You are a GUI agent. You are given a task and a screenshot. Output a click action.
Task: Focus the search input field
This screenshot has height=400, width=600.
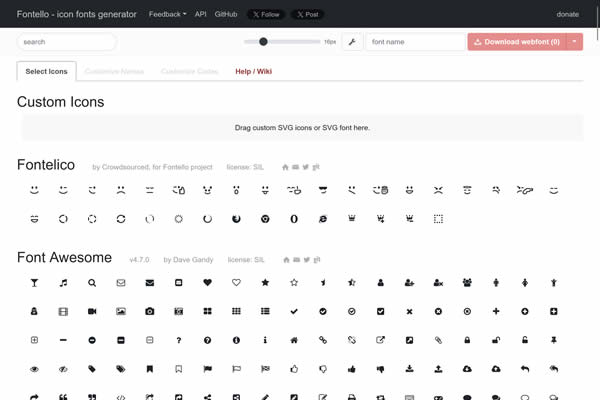pos(67,42)
